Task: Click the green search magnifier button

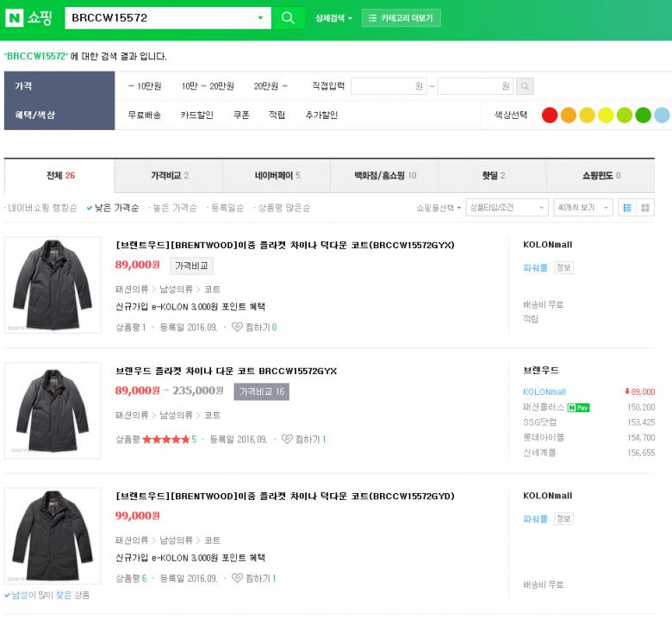Action: (x=288, y=18)
